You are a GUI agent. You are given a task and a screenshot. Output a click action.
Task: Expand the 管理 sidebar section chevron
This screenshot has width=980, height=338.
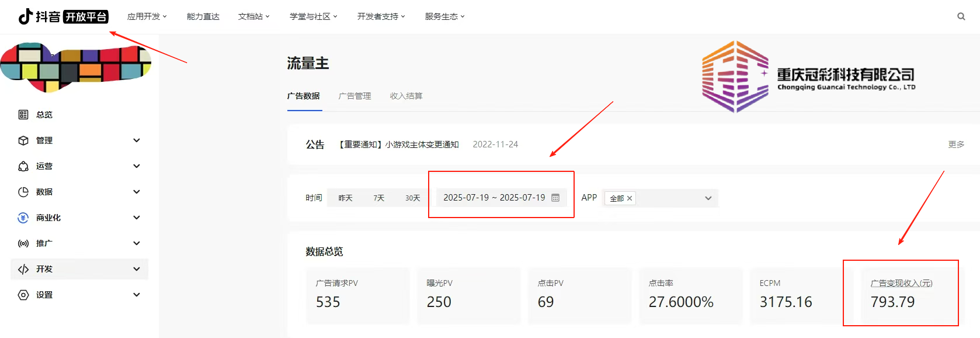pyautogui.click(x=137, y=140)
